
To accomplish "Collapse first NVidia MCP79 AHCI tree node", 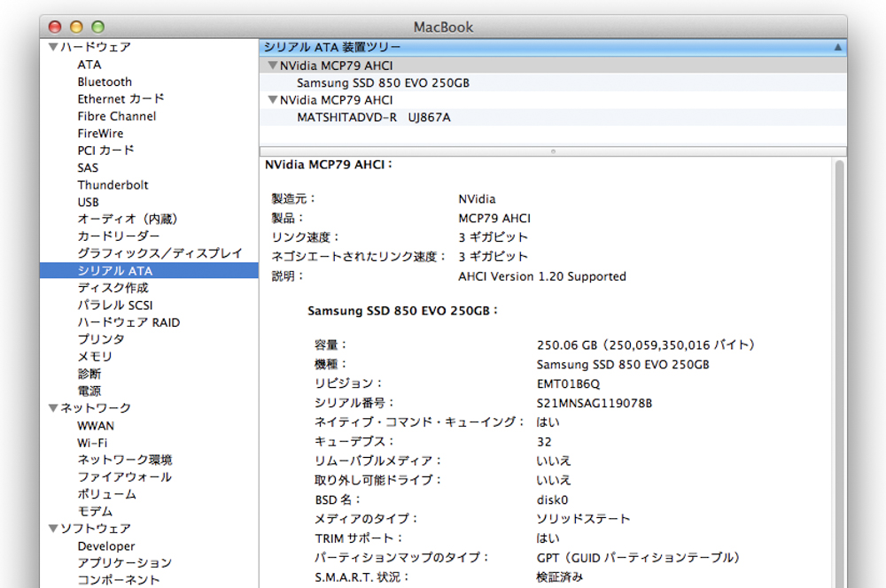I will click(273, 66).
